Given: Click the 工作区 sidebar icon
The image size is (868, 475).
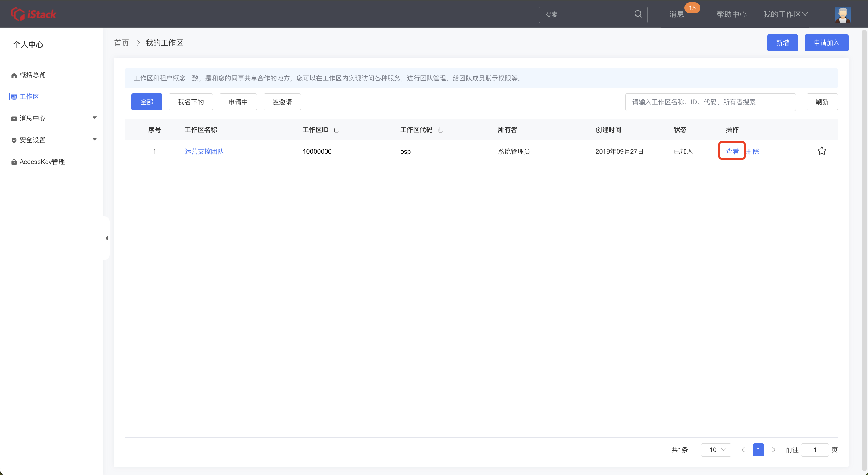Looking at the screenshot, I should (14, 97).
